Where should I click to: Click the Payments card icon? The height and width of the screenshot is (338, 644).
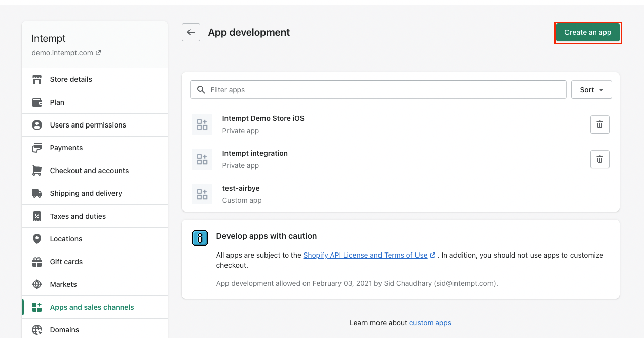(x=37, y=148)
